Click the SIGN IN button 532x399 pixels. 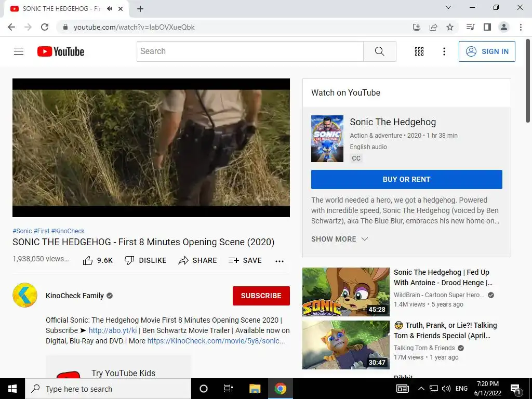coord(486,51)
